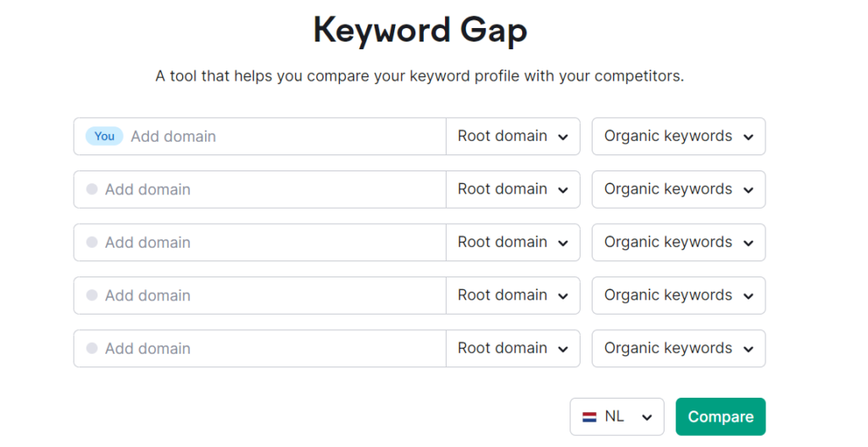The image size is (868, 447).
Task: Open second row Root domain dropdown
Action: [x=513, y=189]
